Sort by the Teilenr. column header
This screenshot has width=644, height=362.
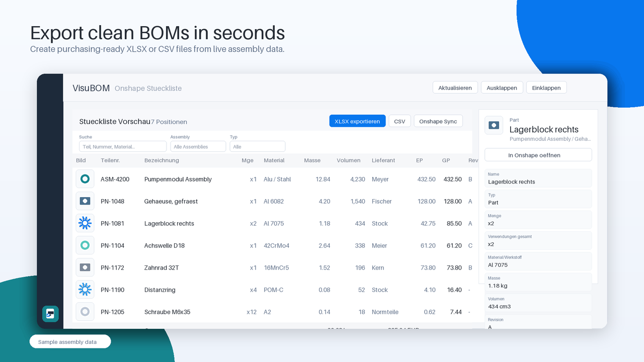[x=110, y=160]
